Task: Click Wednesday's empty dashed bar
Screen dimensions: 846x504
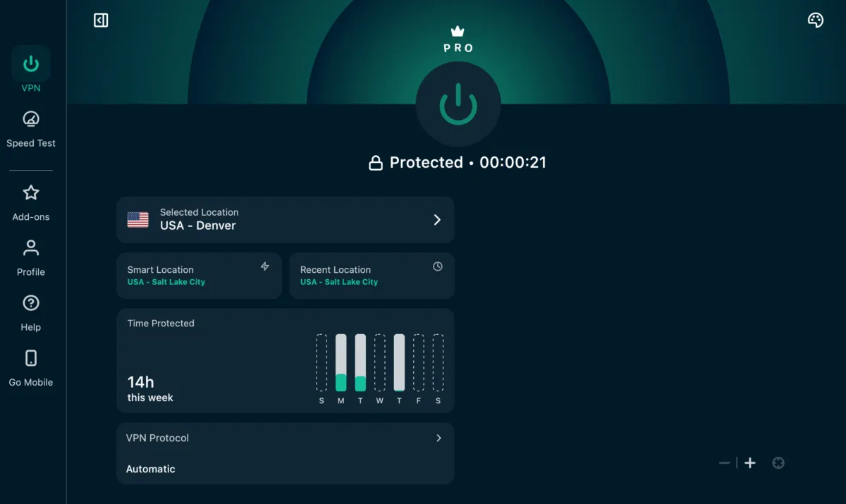Action: click(x=380, y=362)
